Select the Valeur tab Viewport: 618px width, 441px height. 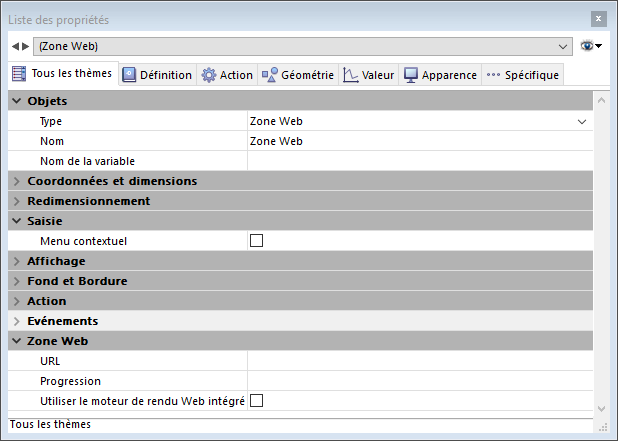coord(369,75)
